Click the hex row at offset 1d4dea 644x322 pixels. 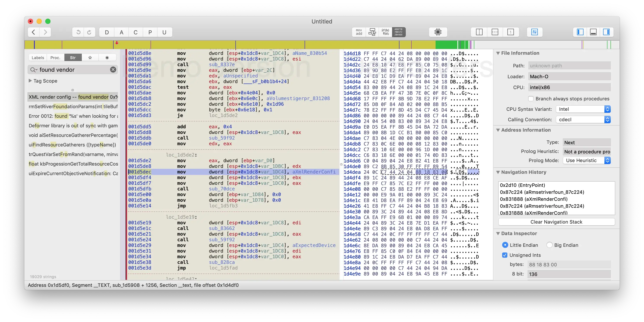411,172
